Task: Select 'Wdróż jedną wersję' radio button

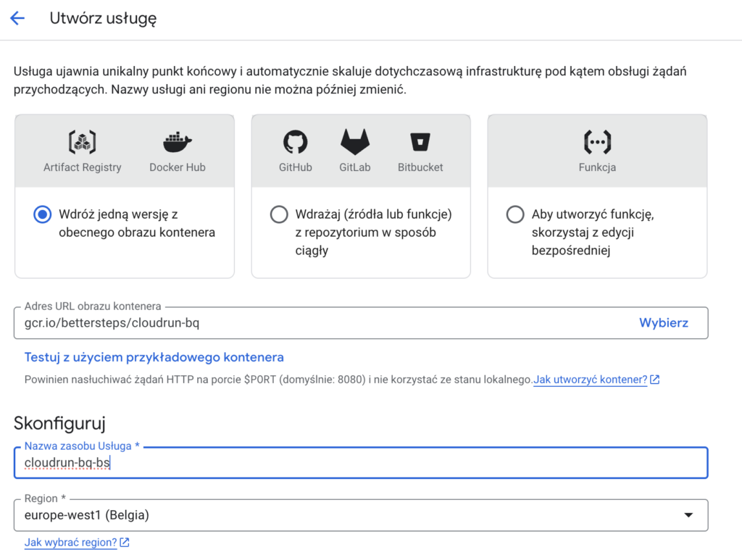Action: click(x=43, y=214)
